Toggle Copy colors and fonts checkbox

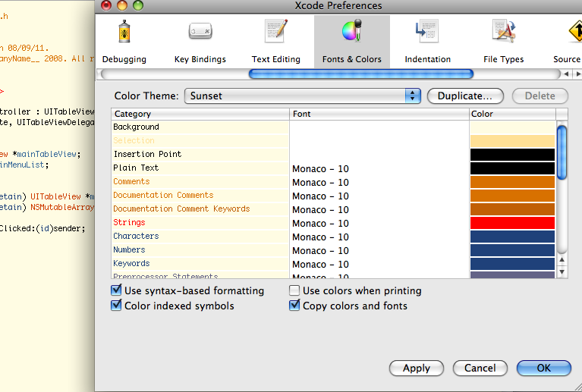click(x=294, y=306)
